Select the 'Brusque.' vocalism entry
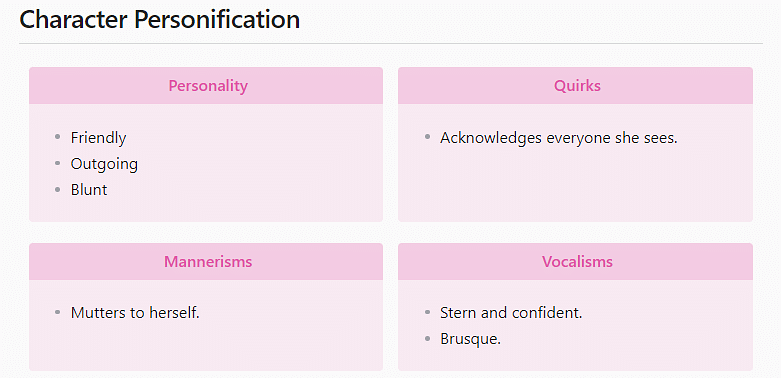 470,339
